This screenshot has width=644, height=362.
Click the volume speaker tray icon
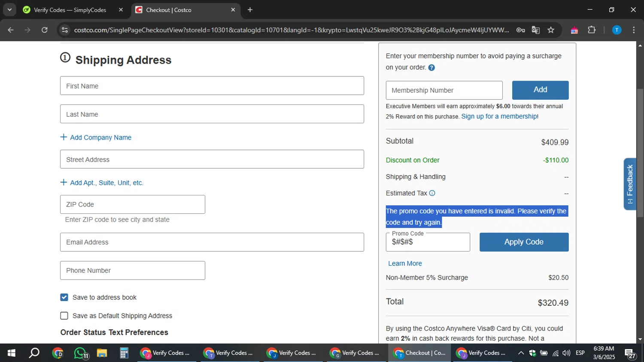click(x=567, y=353)
